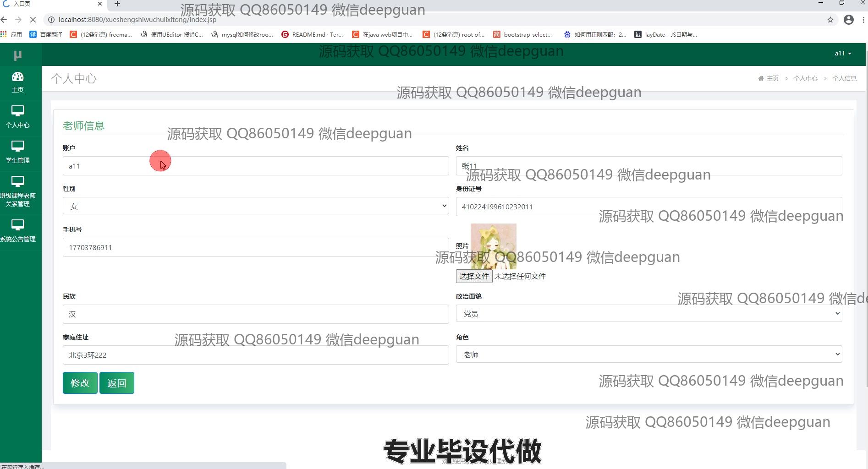
Task: Open 系统公告管理 sidebar icon
Action: pos(17,225)
